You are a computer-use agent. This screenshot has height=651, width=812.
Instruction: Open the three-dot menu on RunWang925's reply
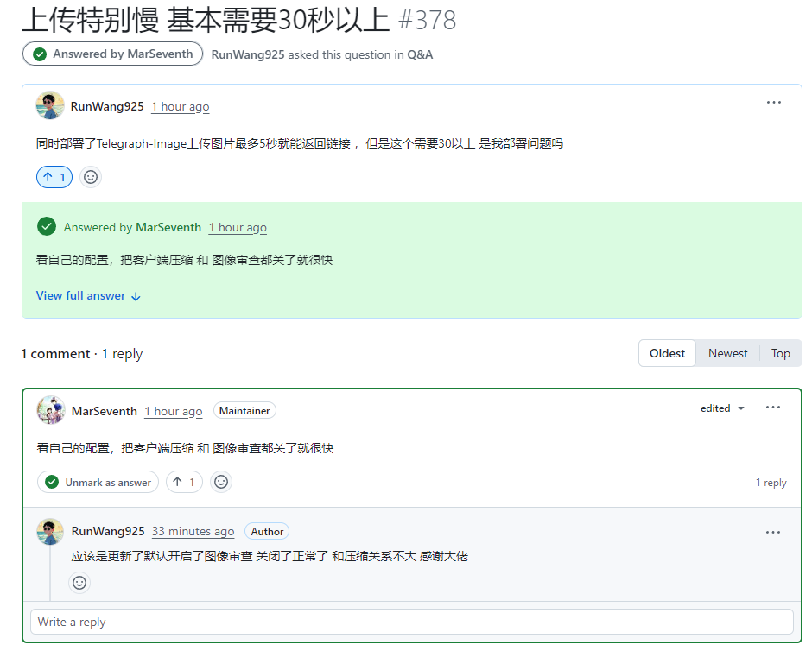tap(772, 532)
